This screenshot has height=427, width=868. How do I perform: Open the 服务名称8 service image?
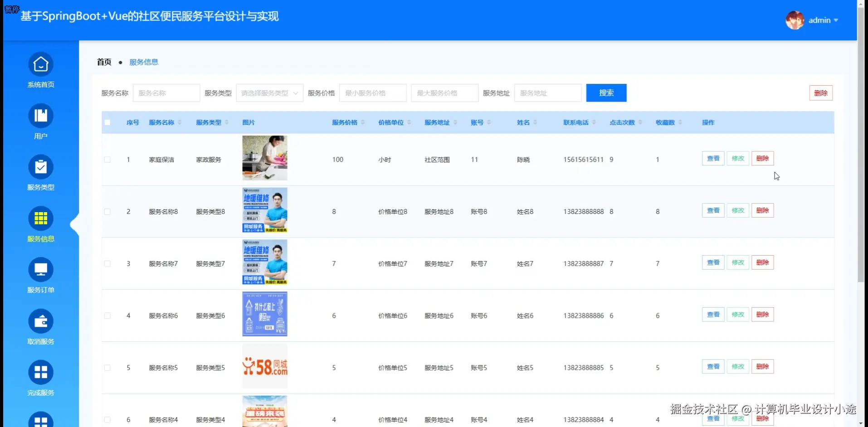265,210
